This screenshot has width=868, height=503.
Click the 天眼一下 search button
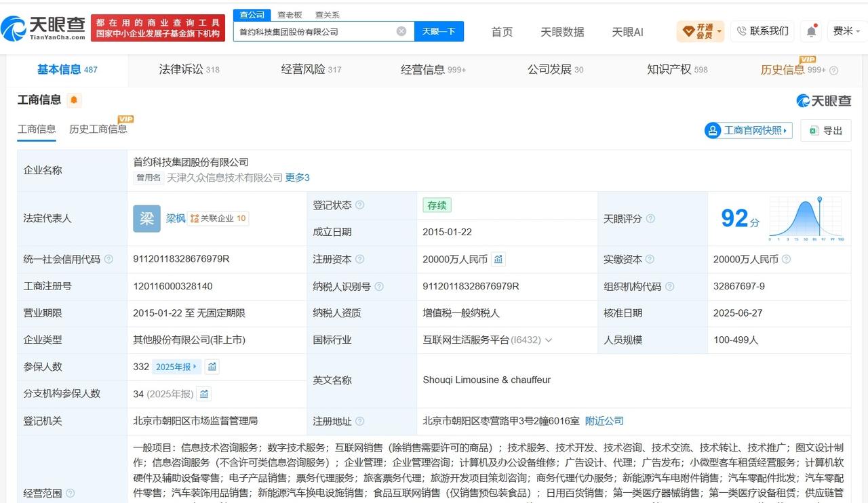click(x=439, y=31)
